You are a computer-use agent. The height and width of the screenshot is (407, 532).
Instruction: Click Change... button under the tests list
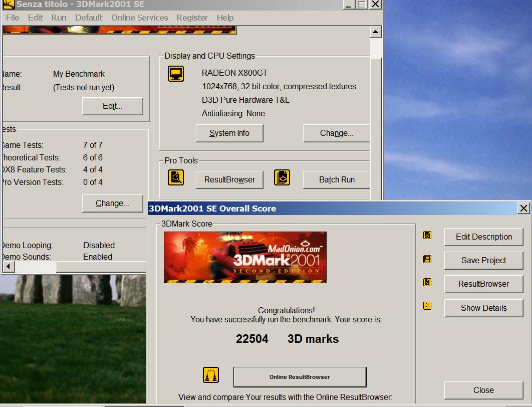(113, 203)
